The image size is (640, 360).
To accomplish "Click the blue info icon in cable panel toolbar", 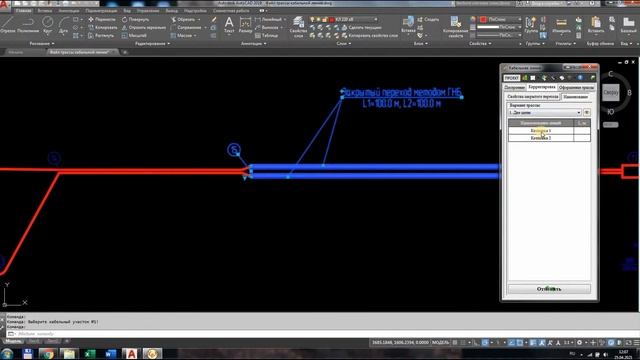I will (x=580, y=78).
